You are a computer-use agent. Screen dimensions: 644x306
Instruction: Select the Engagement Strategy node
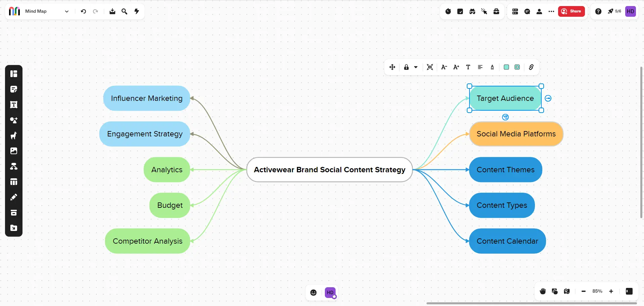[145, 134]
